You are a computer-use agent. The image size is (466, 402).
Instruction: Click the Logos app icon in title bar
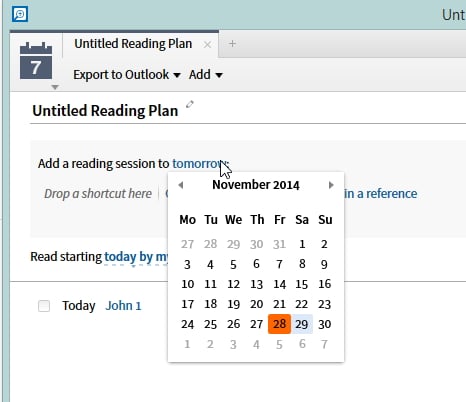pyautogui.click(x=20, y=14)
